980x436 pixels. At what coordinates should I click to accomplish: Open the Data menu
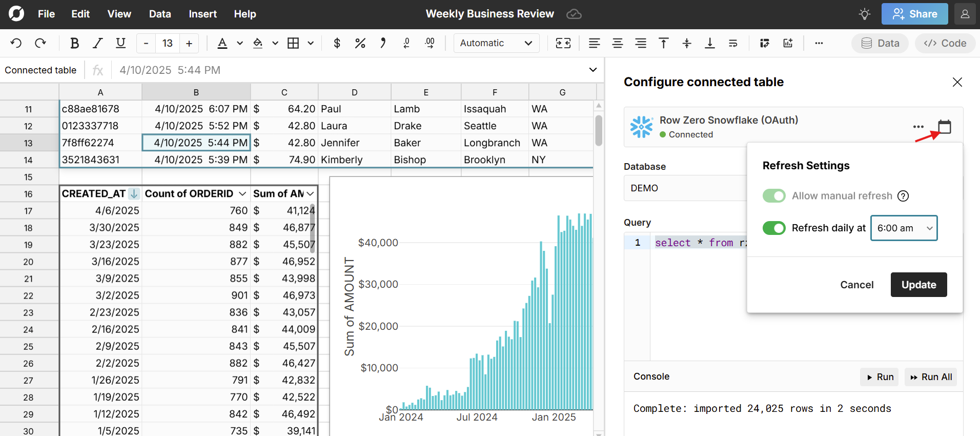160,14
